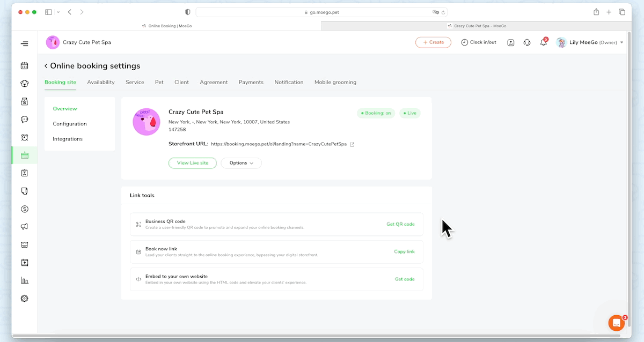This screenshot has height=342, width=644.
Task: Select Configuration in the left menu
Action: click(x=70, y=124)
